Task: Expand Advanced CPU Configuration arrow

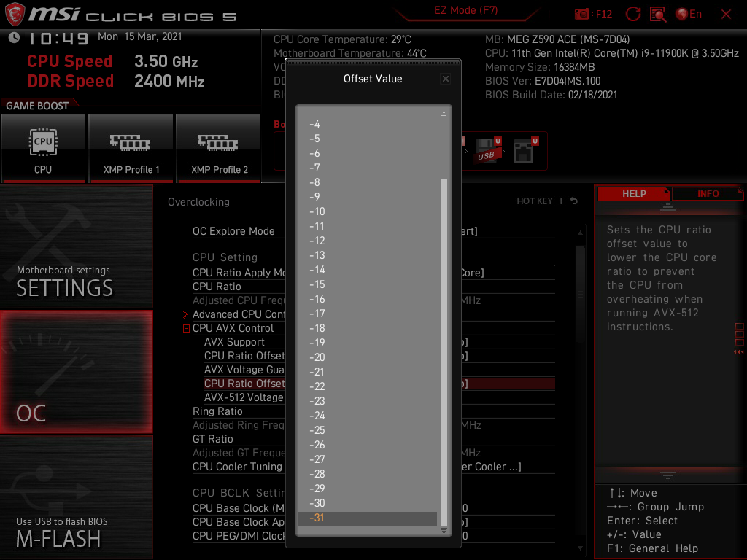Action: [186, 314]
